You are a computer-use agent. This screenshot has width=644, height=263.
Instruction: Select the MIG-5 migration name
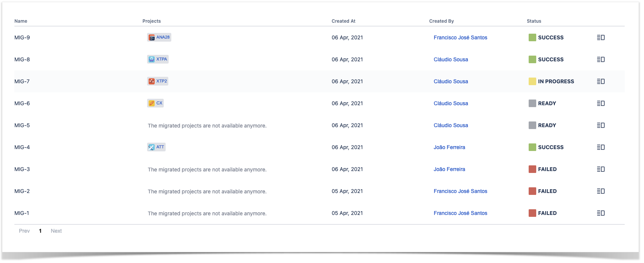coord(22,125)
